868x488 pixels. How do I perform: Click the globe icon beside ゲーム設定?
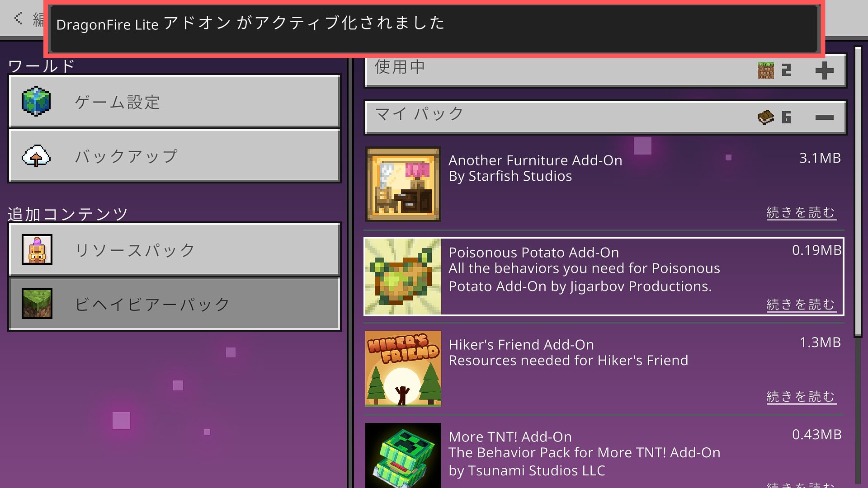(36, 102)
